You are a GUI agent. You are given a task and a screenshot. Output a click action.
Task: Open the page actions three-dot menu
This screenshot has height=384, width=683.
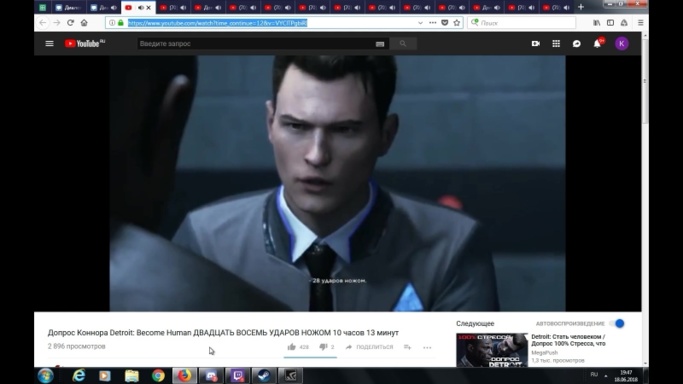click(x=433, y=23)
